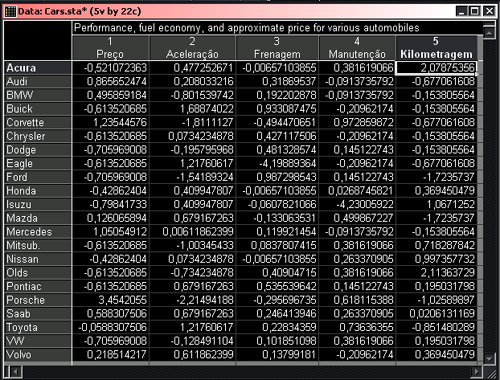Screen dimensions: 500x380
Task: Minimize the Cars.sta data window
Action: (462, 11)
